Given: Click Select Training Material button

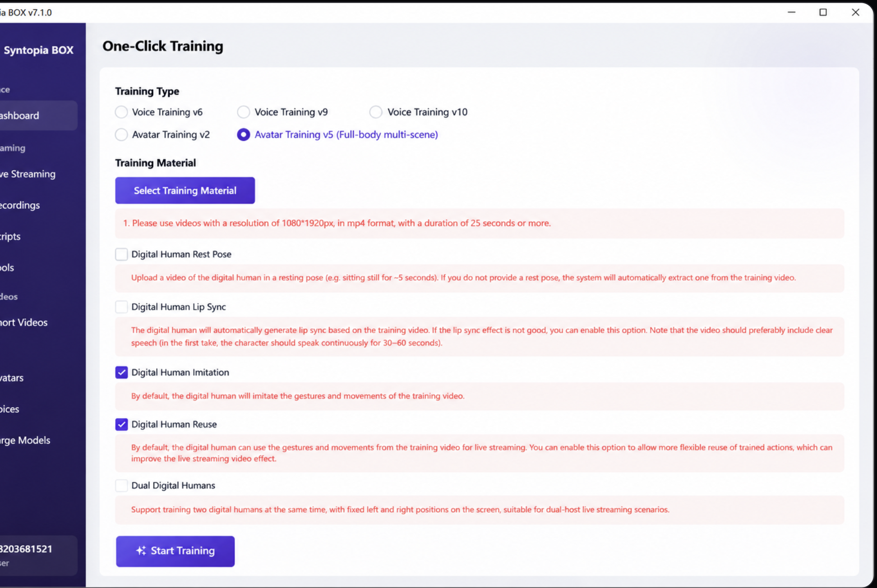Looking at the screenshot, I should coord(185,190).
